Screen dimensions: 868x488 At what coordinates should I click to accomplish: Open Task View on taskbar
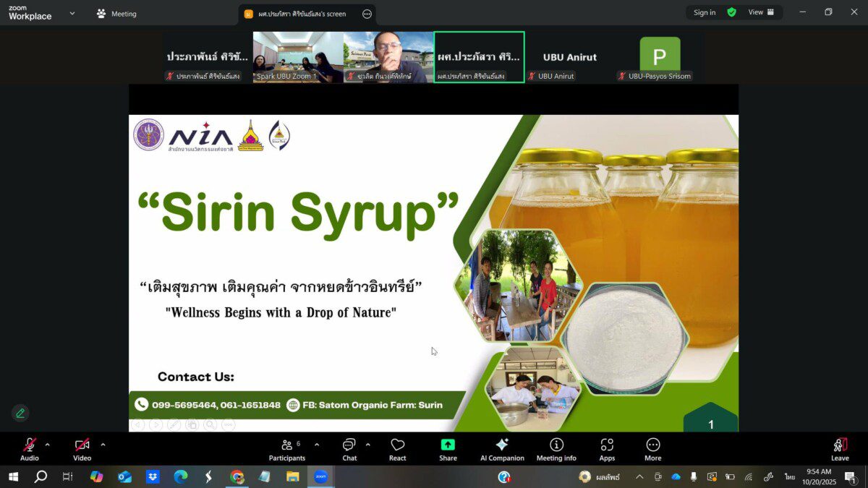[67, 476]
